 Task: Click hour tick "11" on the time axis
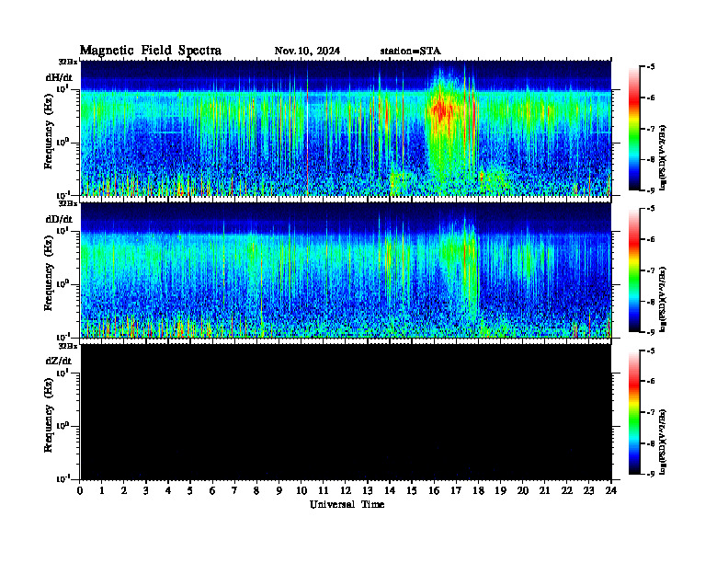324,491
